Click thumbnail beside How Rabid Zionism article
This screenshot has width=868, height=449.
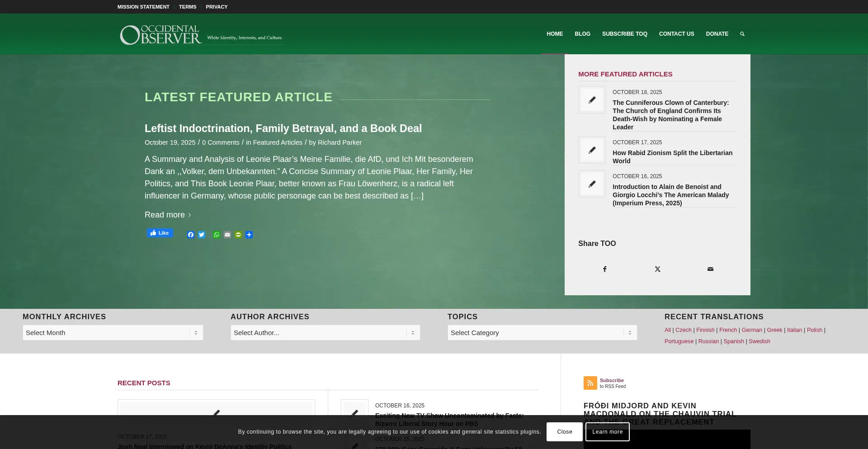592,150
